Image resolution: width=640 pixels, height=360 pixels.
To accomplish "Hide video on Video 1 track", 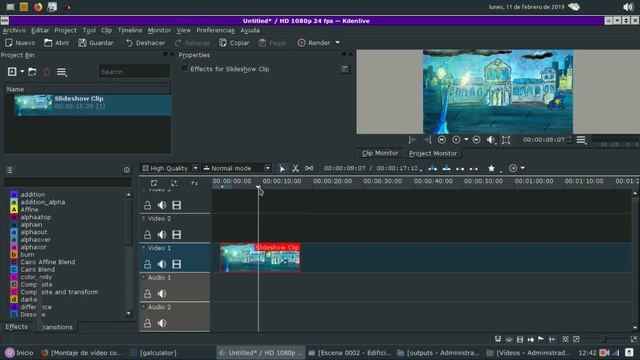I will pyautogui.click(x=176, y=264).
